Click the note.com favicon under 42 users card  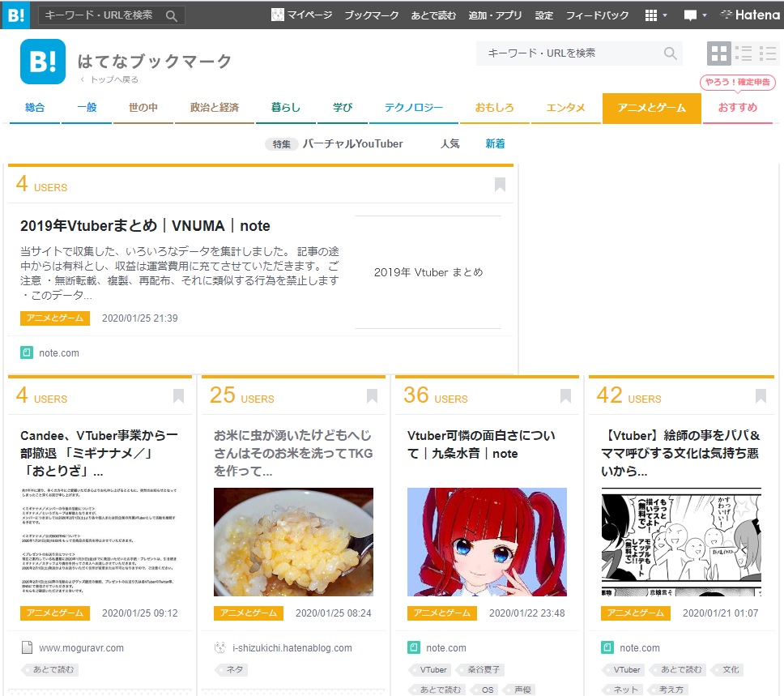[x=607, y=647]
